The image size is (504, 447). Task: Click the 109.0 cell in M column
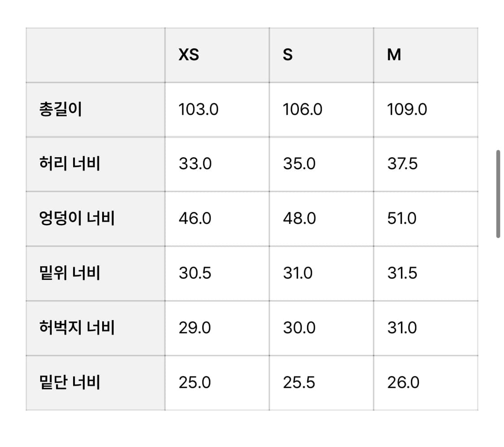tap(407, 109)
